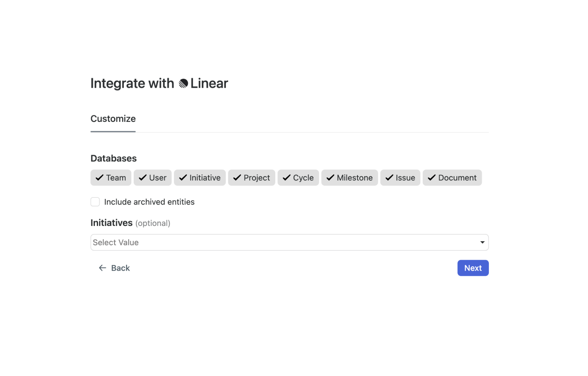Enable Include archived entities checkbox
Image resolution: width=588 pixels, height=376 pixels.
[95, 202]
